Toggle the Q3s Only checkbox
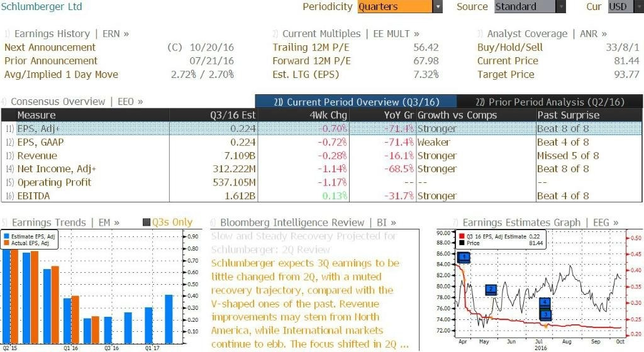644x352 pixels. click(146, 223)
